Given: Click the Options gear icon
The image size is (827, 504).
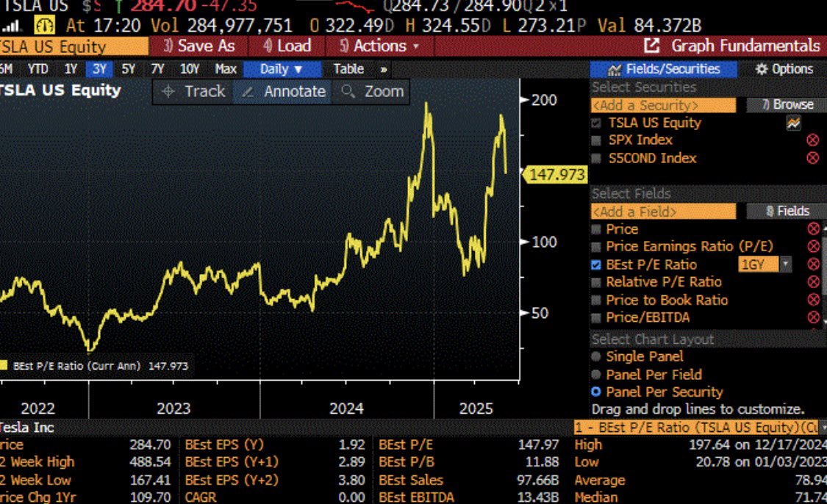Looking at the screenshot, I should [x=761, y=69].
